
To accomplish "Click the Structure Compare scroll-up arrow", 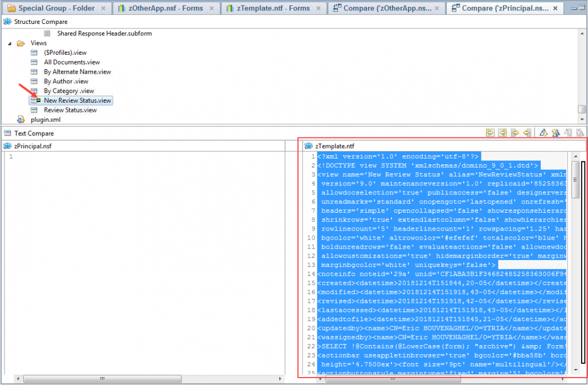I will click(582, 33).
